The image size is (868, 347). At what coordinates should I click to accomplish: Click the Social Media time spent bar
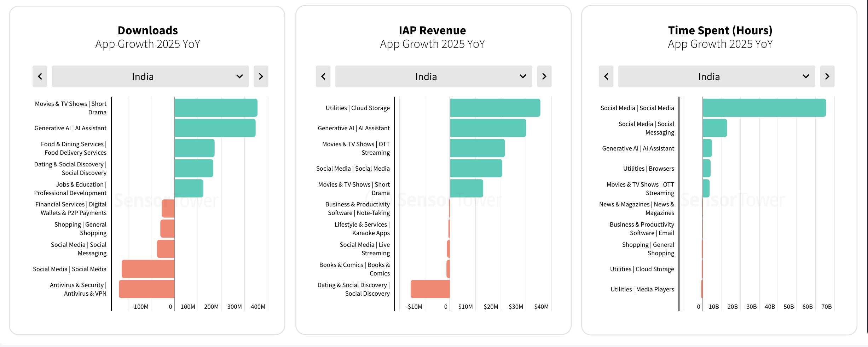tap(764, 108)
